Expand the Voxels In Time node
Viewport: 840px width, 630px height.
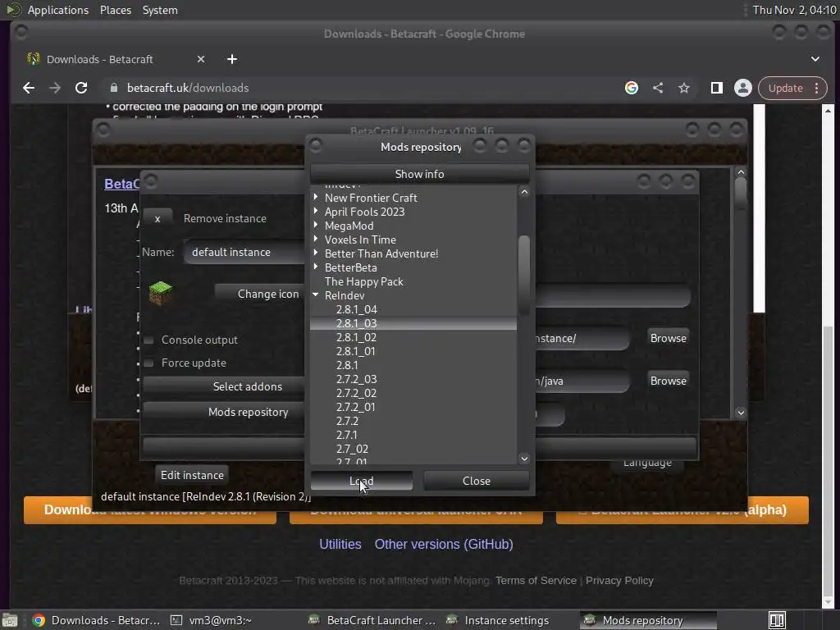coord(316,239)
